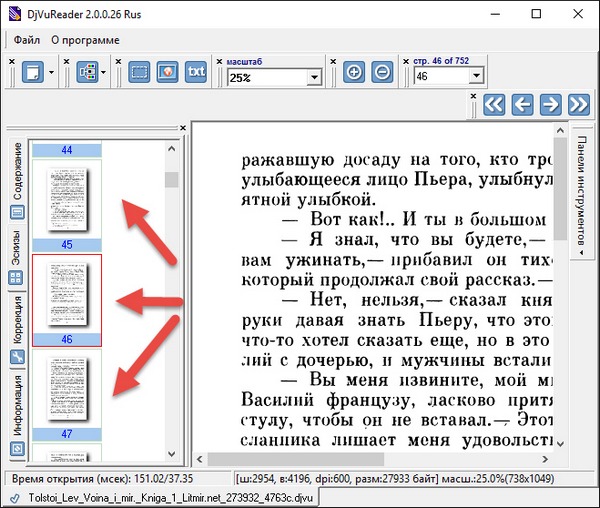600x508 pixels.
Task: Go to the previous page arrow
Action: (x=522, y=104)
